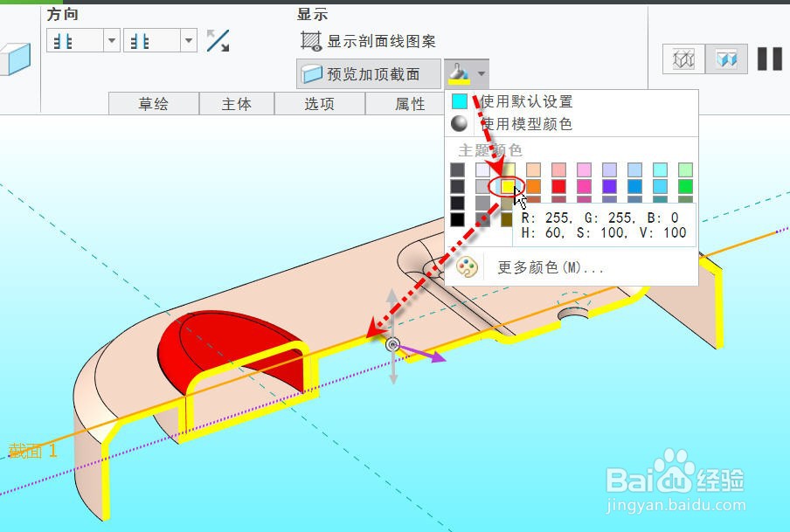Toggle 预览加顶截面 preview option
The height and width of the screenshot is (532, 790).
tap(367, 74)
